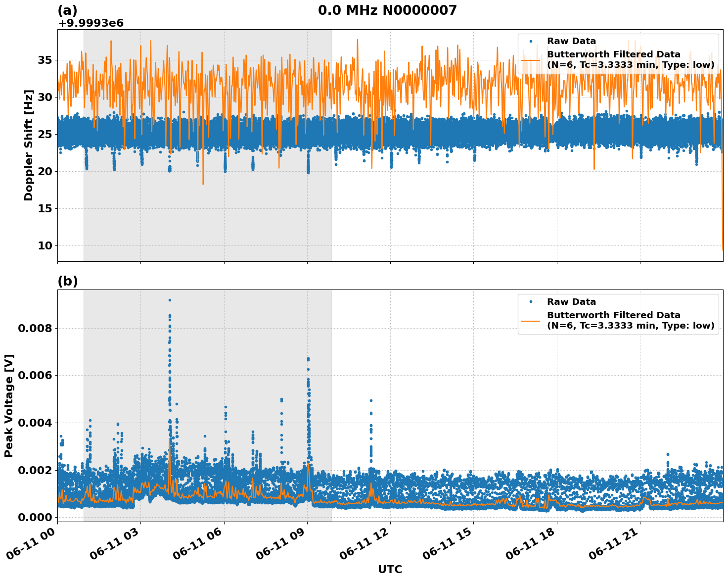
Task: Click the panel label (b)
Action: (x=68, y=281)
